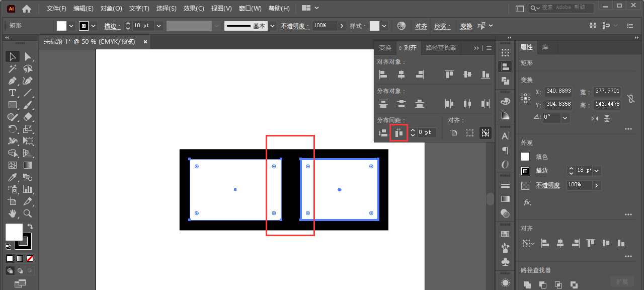
Task: Select the Hand tool
Action: tap(13, 213)
